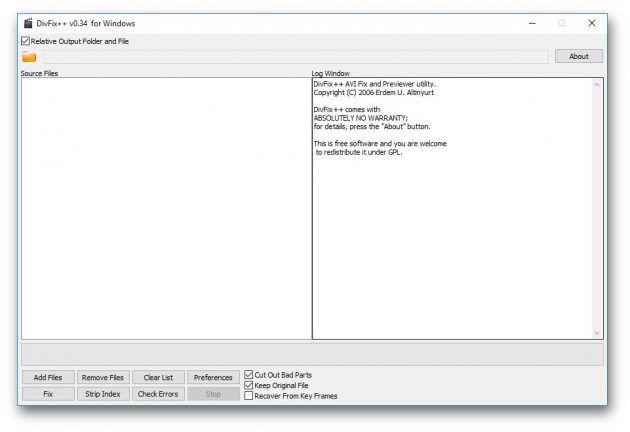Viewport: 630px width, 432px height.
Task: Minimize the DivFix++ window
Action: [x=532, y=23]
